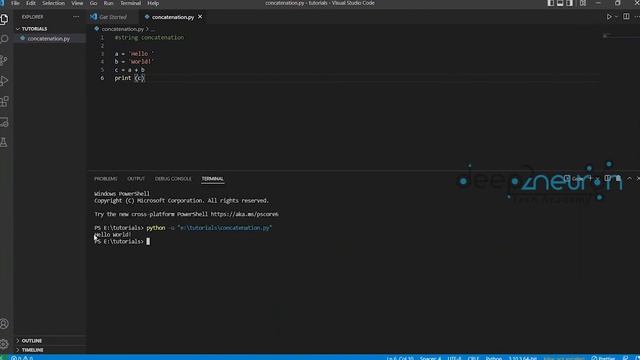Open the Run and Debug view
The width and height of the screenshot is (640, 360).
pyautogui.click(x=4, y=80)
